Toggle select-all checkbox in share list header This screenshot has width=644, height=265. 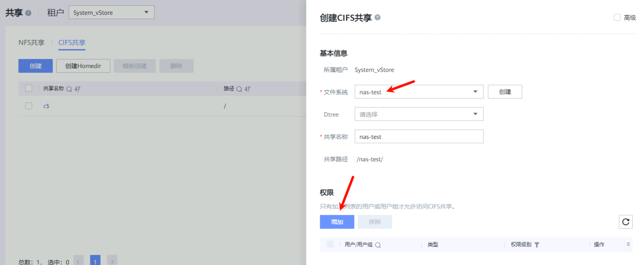pyautogui.click(x=29, y=88)
